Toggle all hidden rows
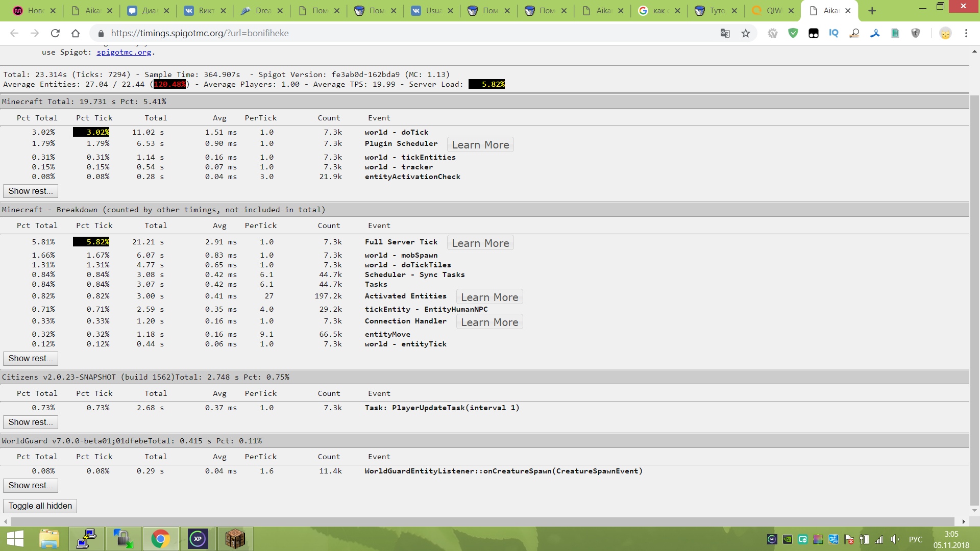The height and width of the screenshot is (551, 980). coord(40,506)
